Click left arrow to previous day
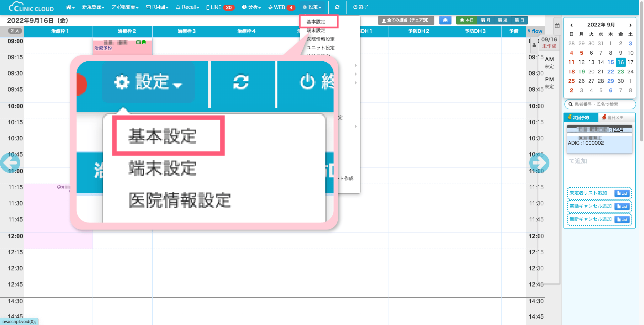The width and height of the screenshot is (644, 325). point(10,163)
